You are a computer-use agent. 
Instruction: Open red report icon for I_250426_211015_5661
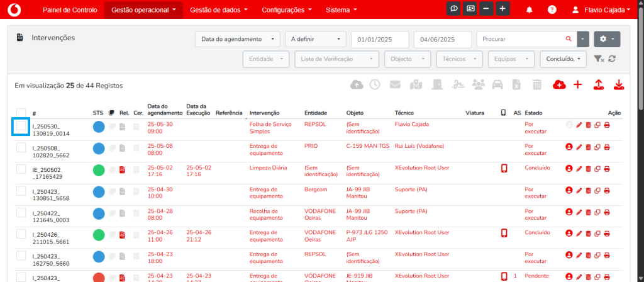click(122, 235)
